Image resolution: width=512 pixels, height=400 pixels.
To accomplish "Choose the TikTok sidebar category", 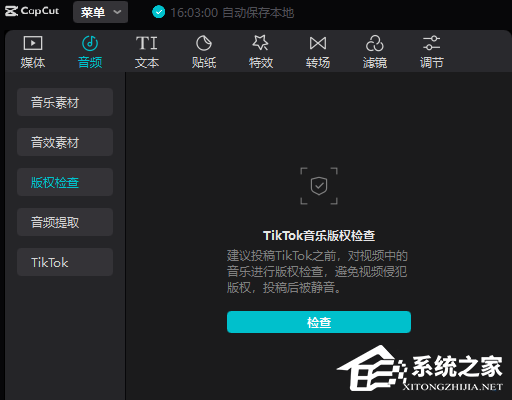I will [x=65, y=262].
